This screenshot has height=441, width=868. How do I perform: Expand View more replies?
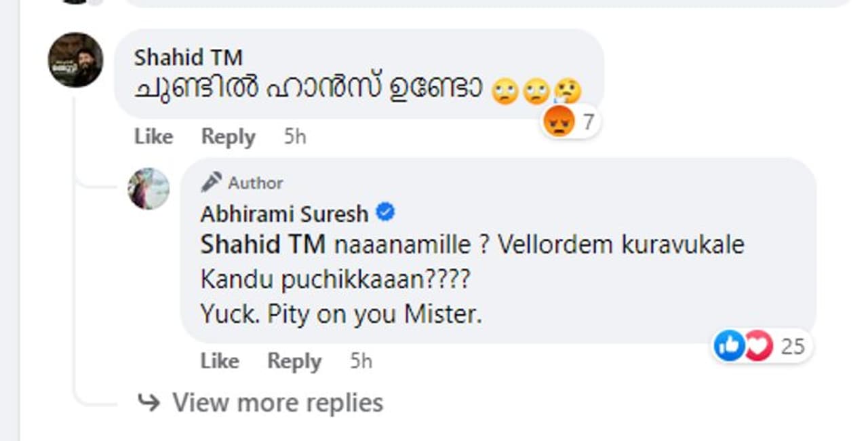coord(277,403)
